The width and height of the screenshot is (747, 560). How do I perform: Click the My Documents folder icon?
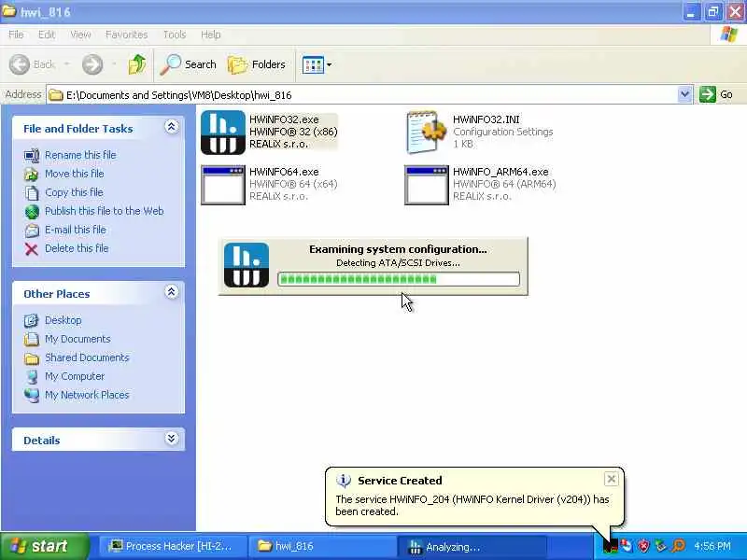coord(32,339)
